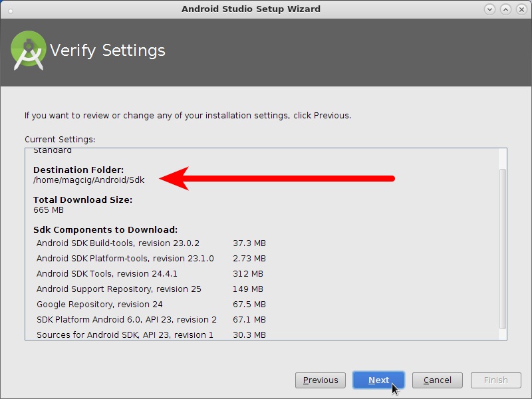The width and height of the screenshot is (532, 399).
Task: Click the 67.1 MB size value
Action: 249,320
